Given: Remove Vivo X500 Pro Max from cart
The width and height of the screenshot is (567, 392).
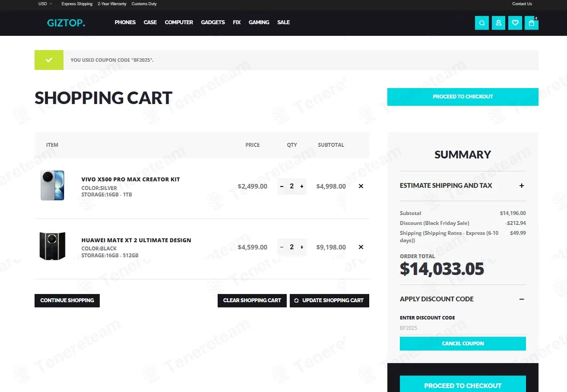Looking at the screenshot, I should pyautogui.click(x=361, y=187).
